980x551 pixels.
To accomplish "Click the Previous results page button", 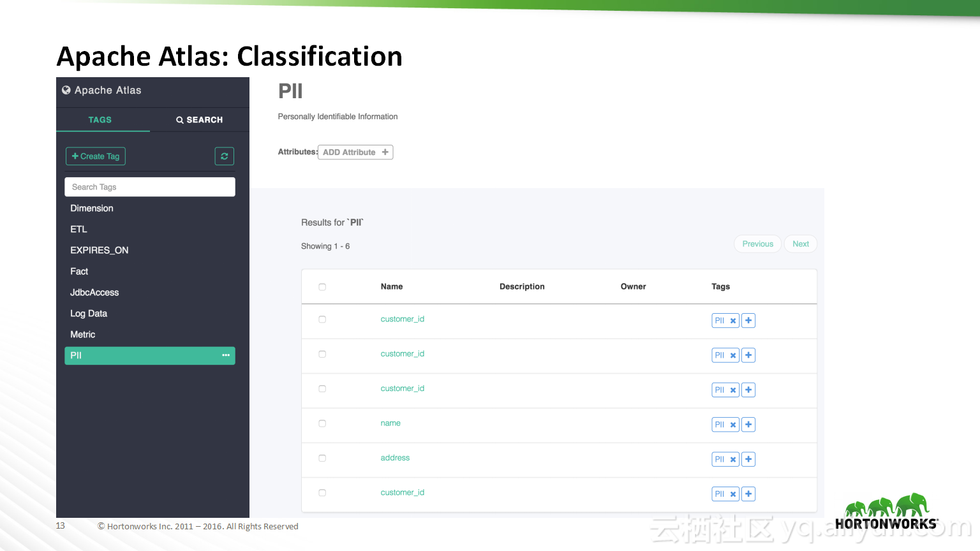I will coord(758,244).
